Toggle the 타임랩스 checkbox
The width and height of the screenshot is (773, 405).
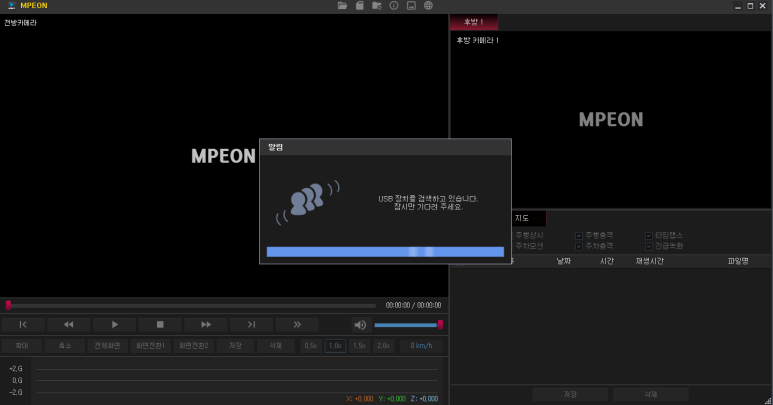point(649,236)
